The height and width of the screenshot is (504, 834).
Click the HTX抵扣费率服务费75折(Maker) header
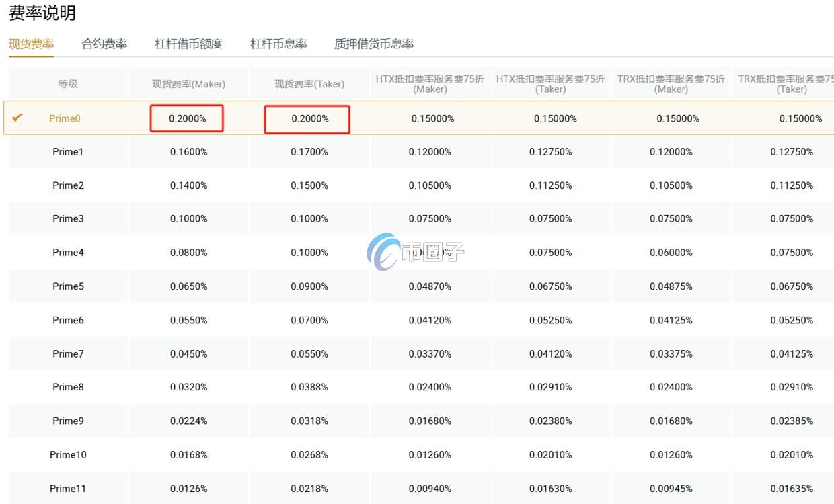point(429,83)
